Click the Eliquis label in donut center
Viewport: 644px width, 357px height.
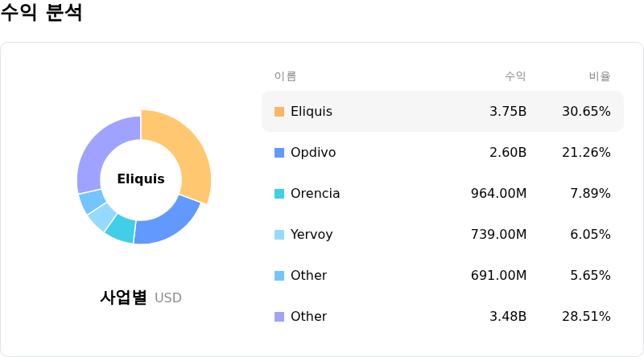pyautogui.click(x=141, y=179)
